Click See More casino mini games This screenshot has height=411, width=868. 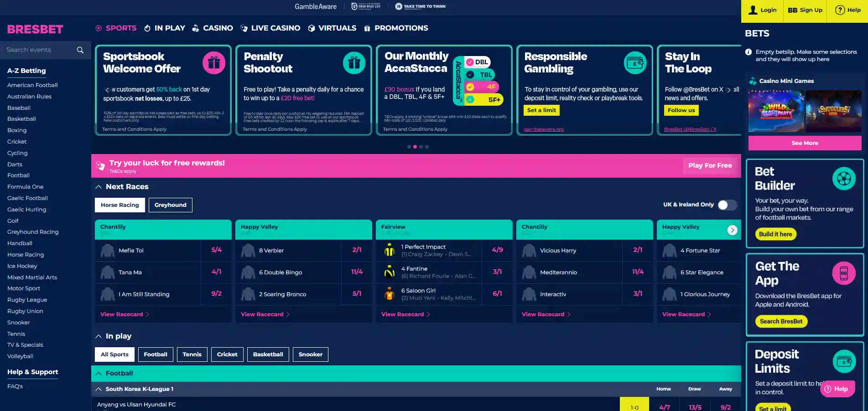tap(805, 143)
